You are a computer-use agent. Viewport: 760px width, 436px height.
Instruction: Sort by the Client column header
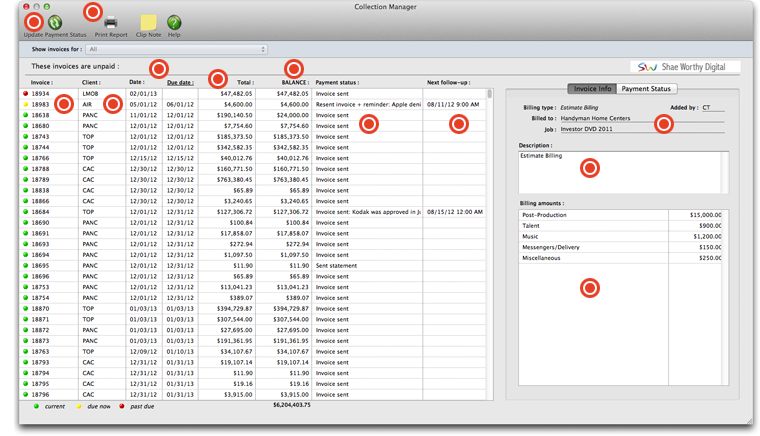(x=92, y=83)
